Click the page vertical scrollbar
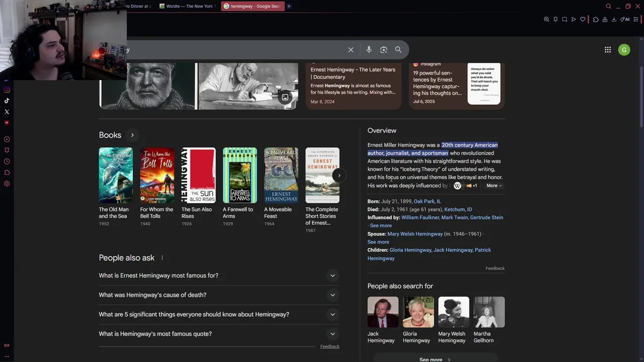 click(641, 96)
